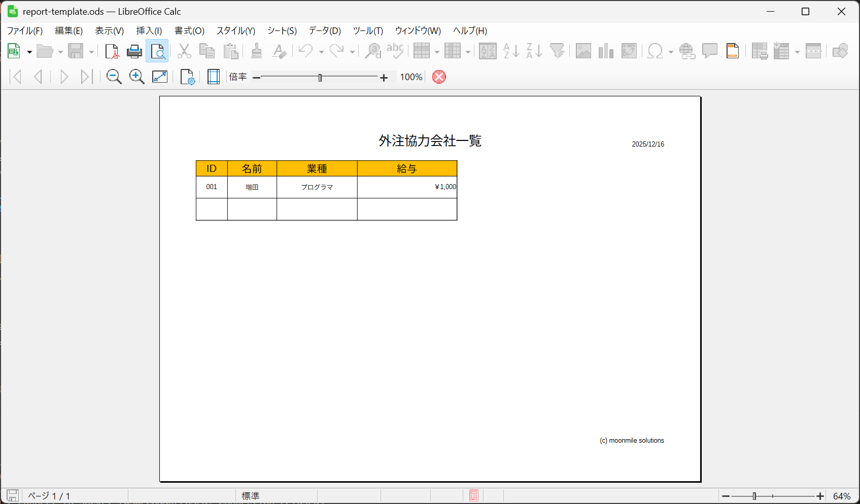This screenshot has width=860, height=504.
Task: Jump to the last preview page
Action: pos(85,77)
